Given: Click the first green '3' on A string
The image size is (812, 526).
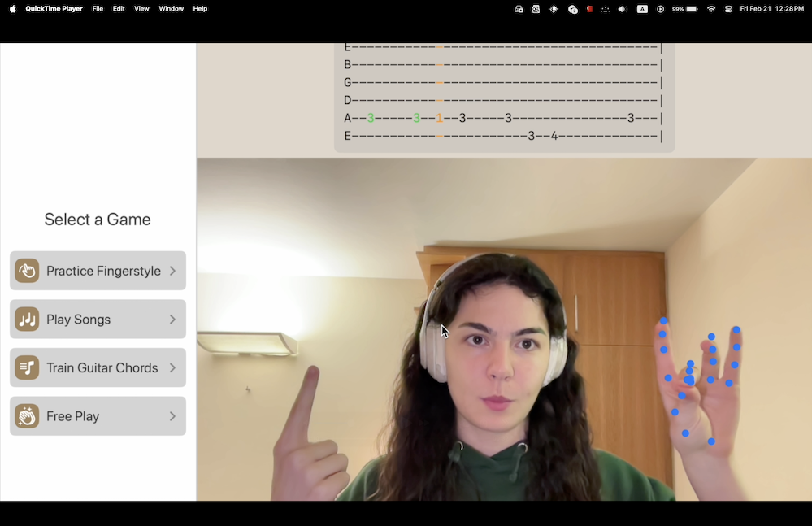Looking at the screenshot, I should click(x=371, y=118).
